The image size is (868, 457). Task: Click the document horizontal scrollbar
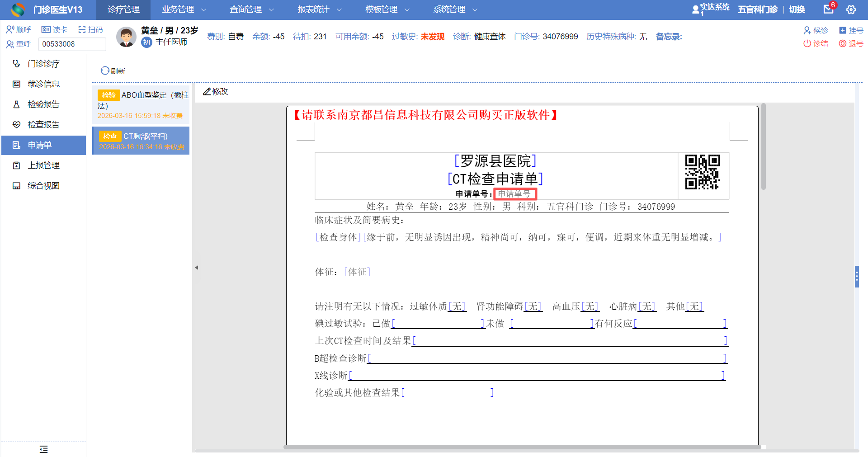[x=522, y=447]
